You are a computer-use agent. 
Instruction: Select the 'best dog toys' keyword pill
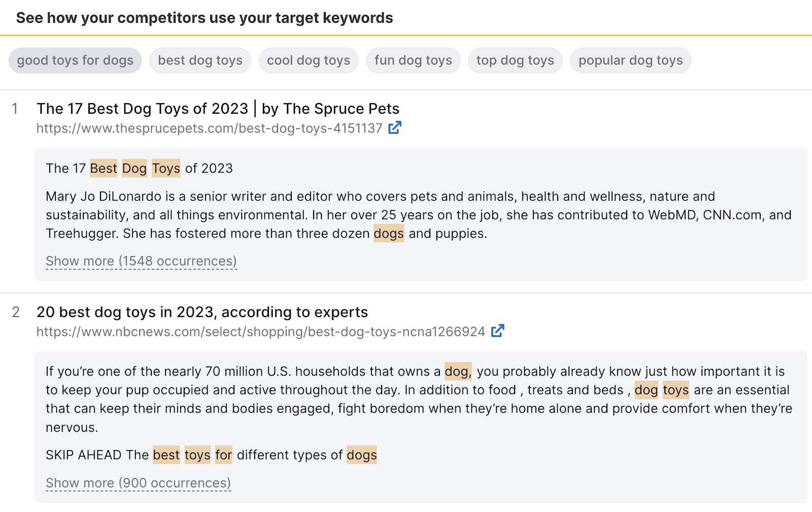pyautogui.click(x=199, y=60)
